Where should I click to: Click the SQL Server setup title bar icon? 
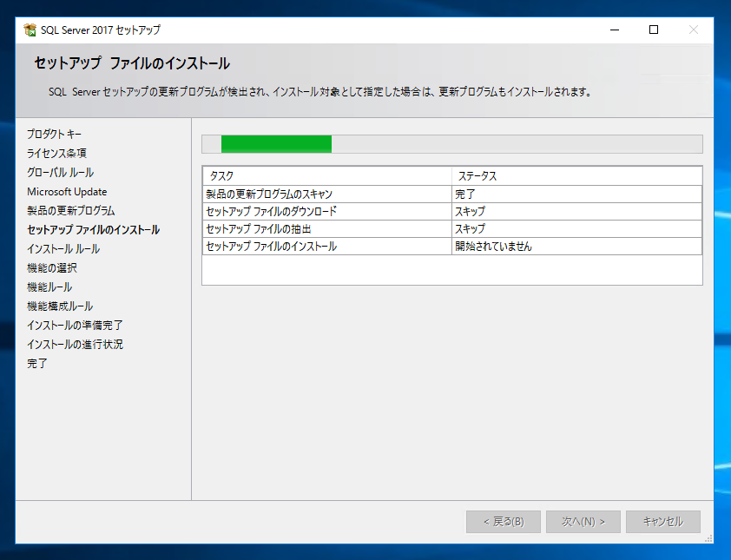[x=30, y=30]
